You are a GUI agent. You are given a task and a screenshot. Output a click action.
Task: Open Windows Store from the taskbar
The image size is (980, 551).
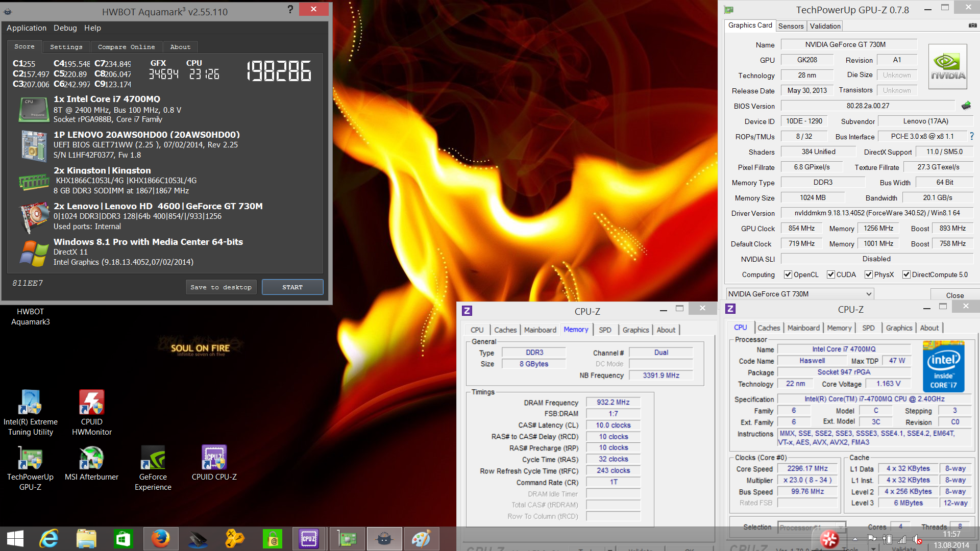(123, 539)
